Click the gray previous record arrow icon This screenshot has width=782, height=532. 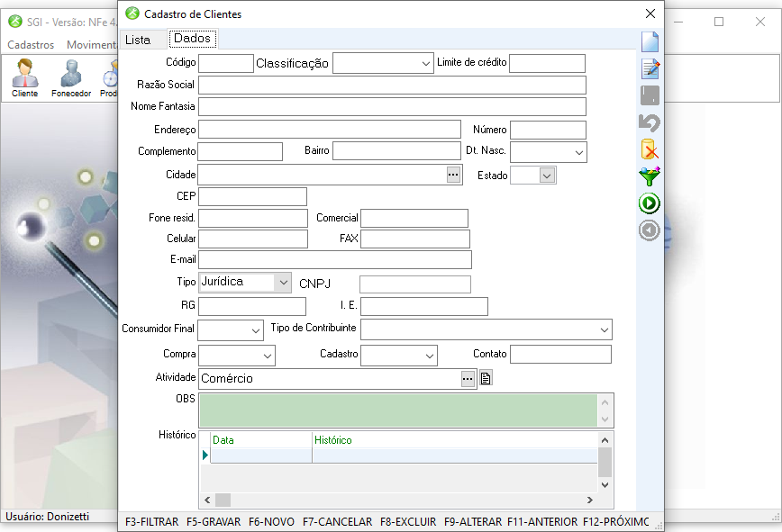click(650, 230)
